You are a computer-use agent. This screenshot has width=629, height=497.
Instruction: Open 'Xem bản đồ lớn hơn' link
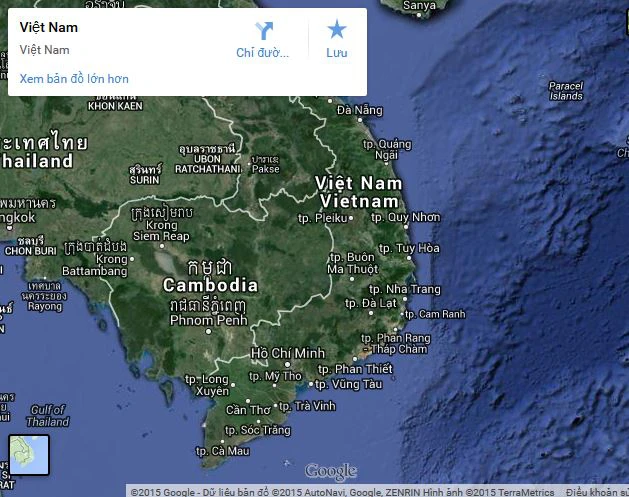(74, 79)
